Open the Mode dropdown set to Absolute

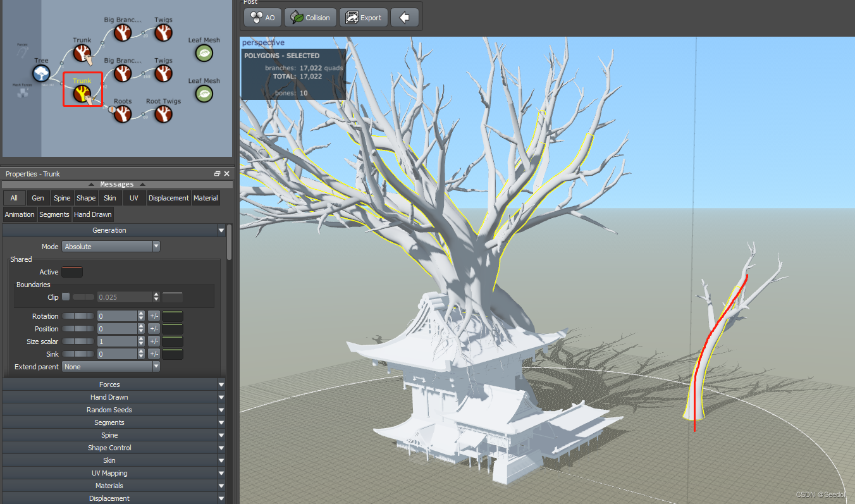111,246
